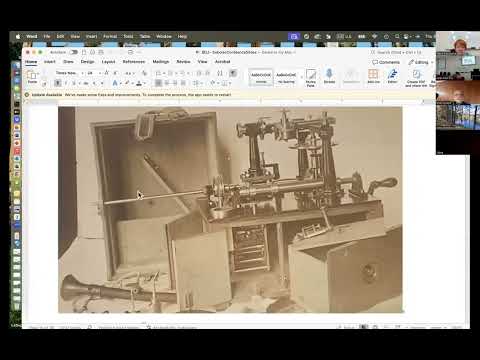Open the References ribbon tab
The width and height of the screenshot is (480, 360).
pos(134,62)
